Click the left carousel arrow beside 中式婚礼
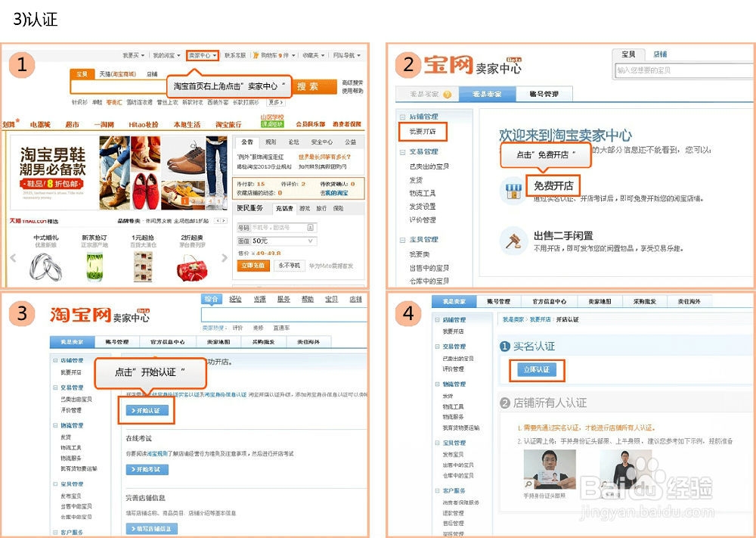 point(13,258)
